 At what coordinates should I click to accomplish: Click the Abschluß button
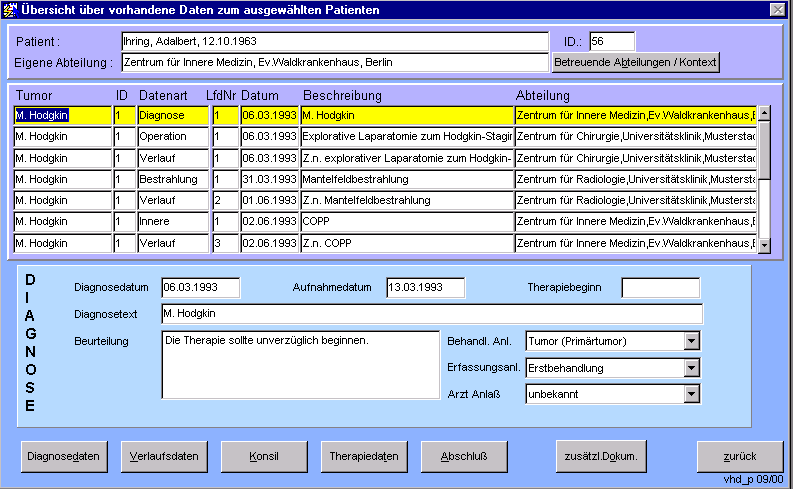click(464, 456)
